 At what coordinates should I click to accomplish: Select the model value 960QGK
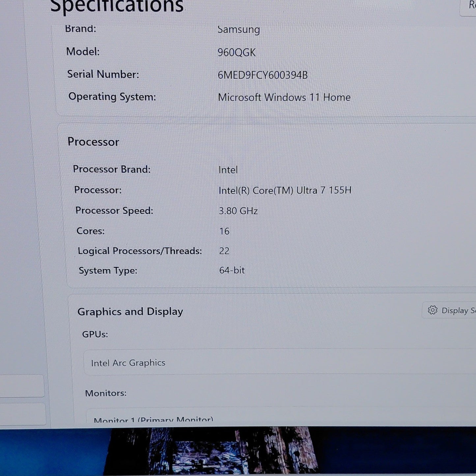(237, 52)
